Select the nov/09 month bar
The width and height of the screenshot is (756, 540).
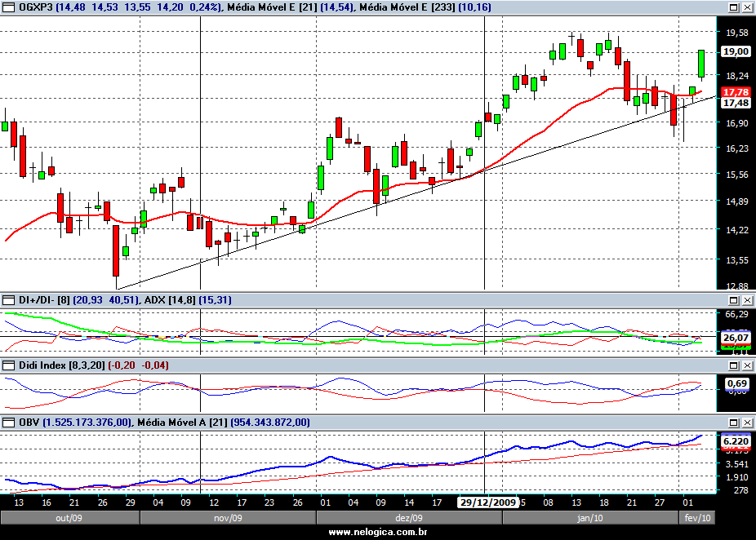click(228, 518)
